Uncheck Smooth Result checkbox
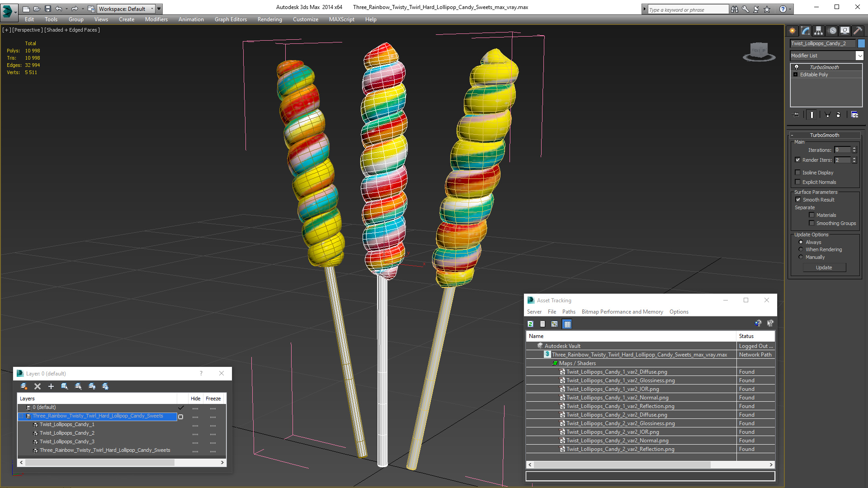The width and height of the screenshot is (868, 488). pyautogui.click(x=798, y=200)
